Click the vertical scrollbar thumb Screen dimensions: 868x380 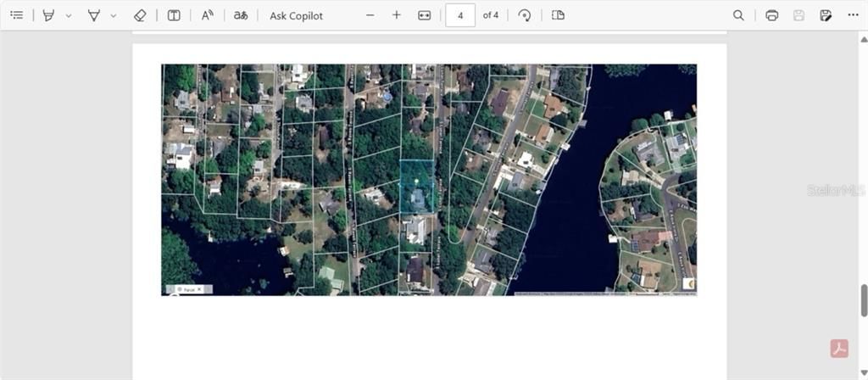click(864, 299)
